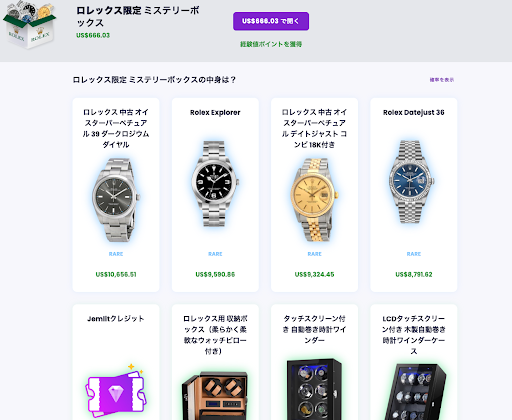The image size is (512, 420).
Task: Select the Rolex Explorer watch image
Action: click(215, 183)
